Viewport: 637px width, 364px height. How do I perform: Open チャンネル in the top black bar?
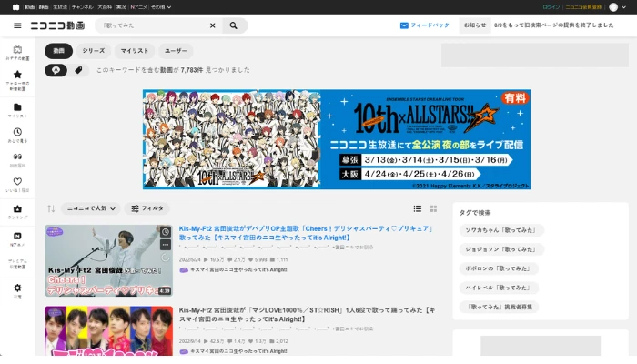click(x=83, y=7)
